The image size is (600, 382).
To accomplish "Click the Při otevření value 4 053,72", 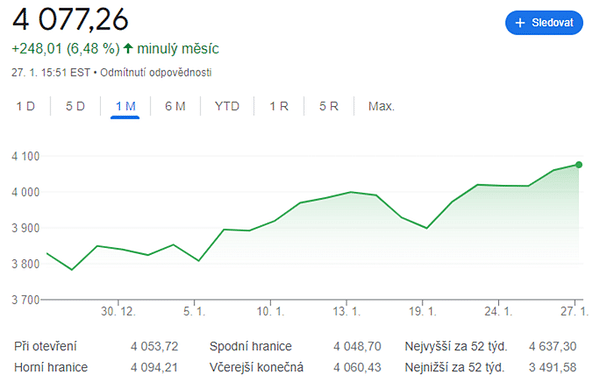I will click(x=155, y=346).
